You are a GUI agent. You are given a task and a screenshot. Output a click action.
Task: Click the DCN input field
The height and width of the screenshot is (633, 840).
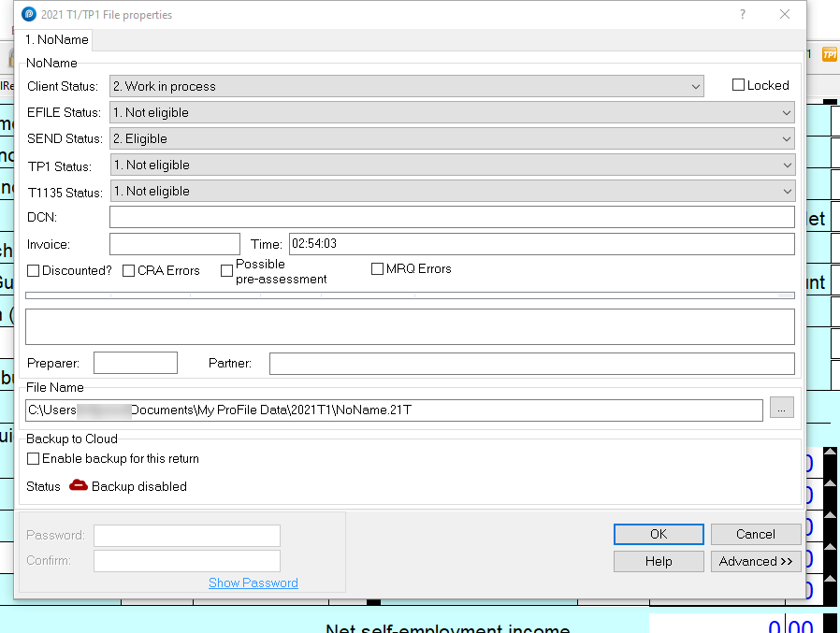[452, 218]
